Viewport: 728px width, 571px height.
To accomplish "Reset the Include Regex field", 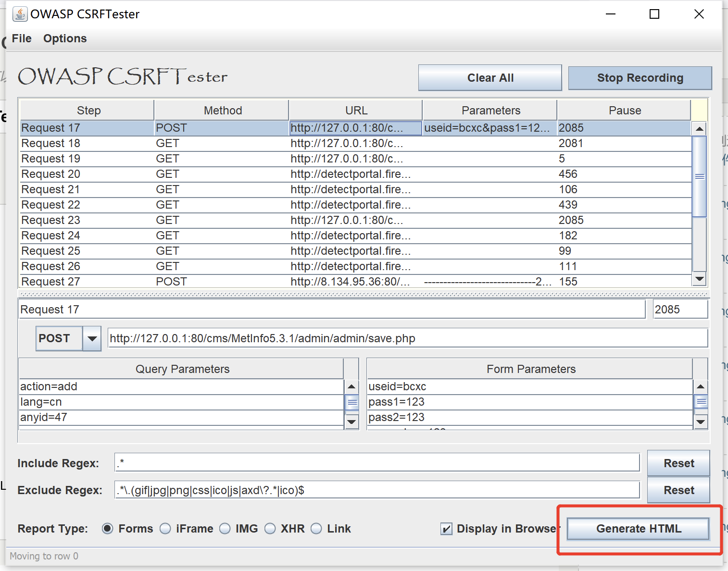I will click(678, 463).
